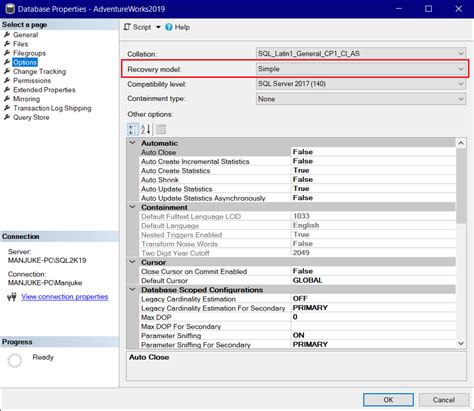The image size is (474, 411).
Task: Select Auto Update Statistics Asynchronously row
Action: tap(297, 198)
